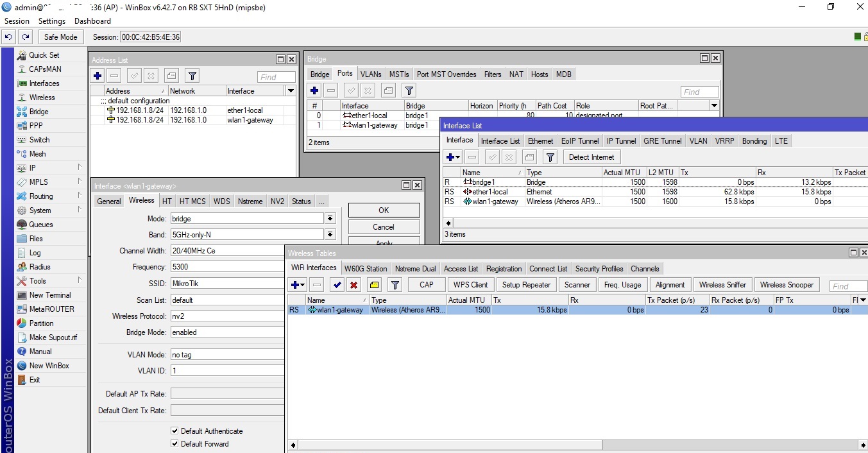868x453 pixels.
Task: Click the Freq. Usage button
Action: [622, 285]
